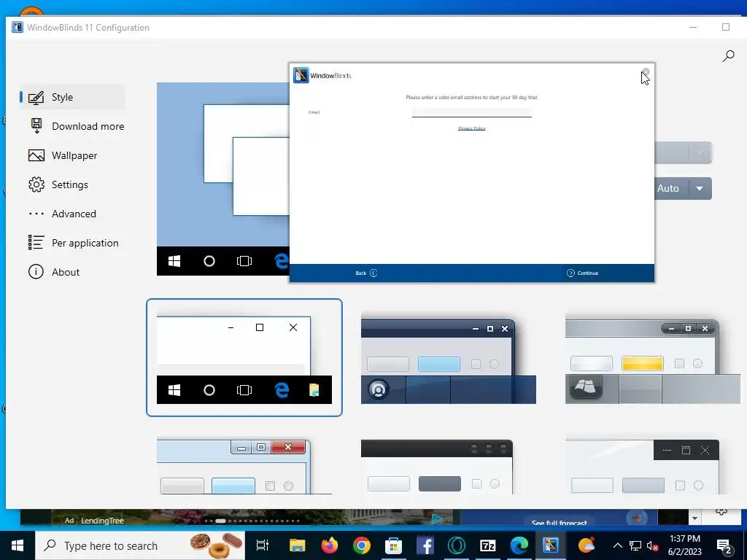The image size is (747, 560).
Task: Click the WindowBlinds logo in trial dialog
Action: (x=301, y=75)
